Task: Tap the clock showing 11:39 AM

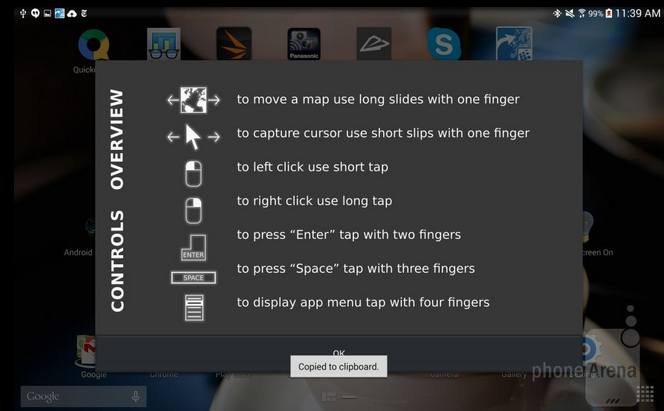Action: (x=638, y=14)
